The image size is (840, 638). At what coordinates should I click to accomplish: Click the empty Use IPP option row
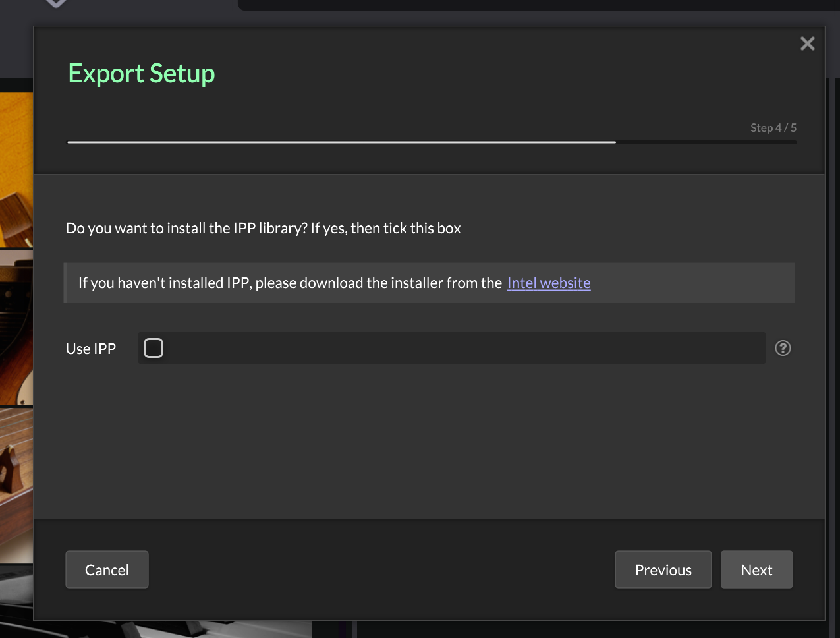(461, 348)
